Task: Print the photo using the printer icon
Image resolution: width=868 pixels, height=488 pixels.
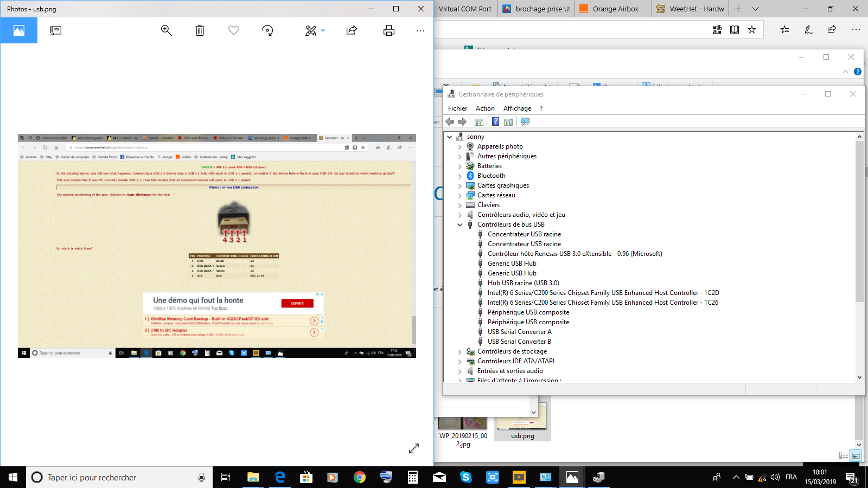Action: [389, 30]
